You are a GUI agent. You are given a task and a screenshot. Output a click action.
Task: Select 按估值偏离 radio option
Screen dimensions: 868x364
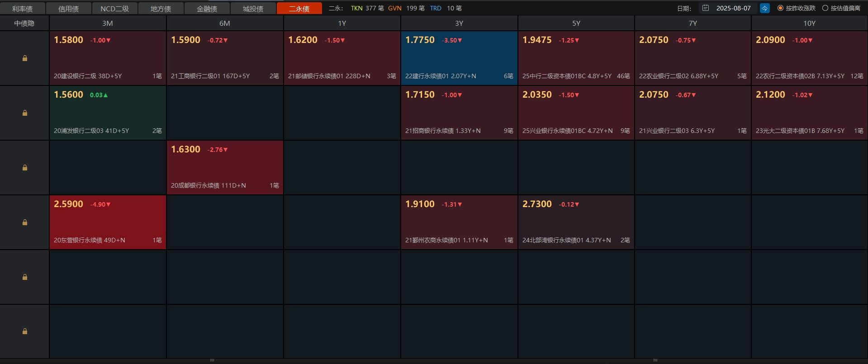click(825, 8)
